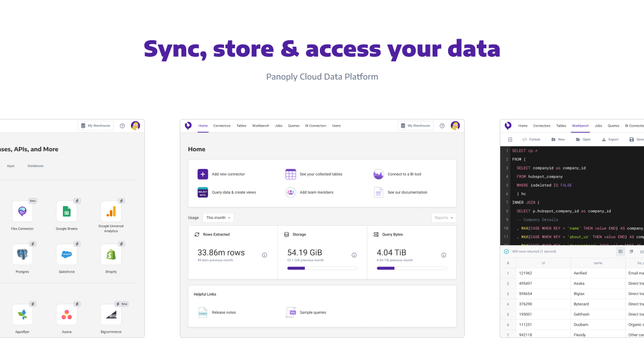Choose the Salesforce connector icon
Image resolution: width=644 pixels, height=338 pixels.
pyautogui.click(x=67, y=254)
